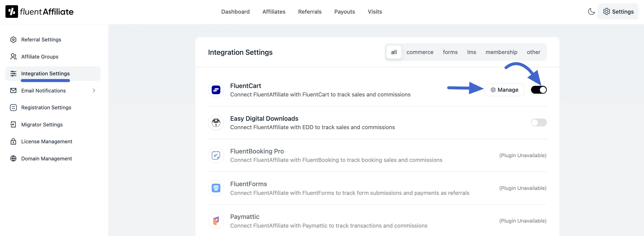Click the Email Notifications envelope icon
The image size is (644, 236).
point(13,90)
